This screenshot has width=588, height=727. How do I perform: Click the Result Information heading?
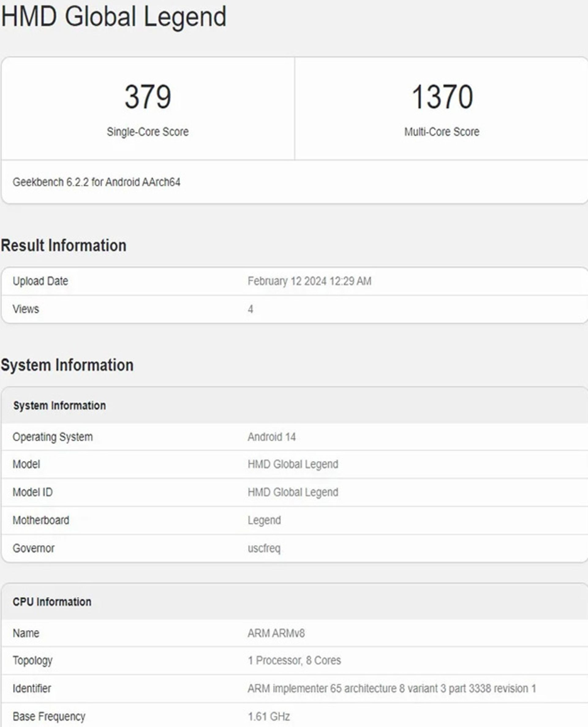tap(64, 246)
